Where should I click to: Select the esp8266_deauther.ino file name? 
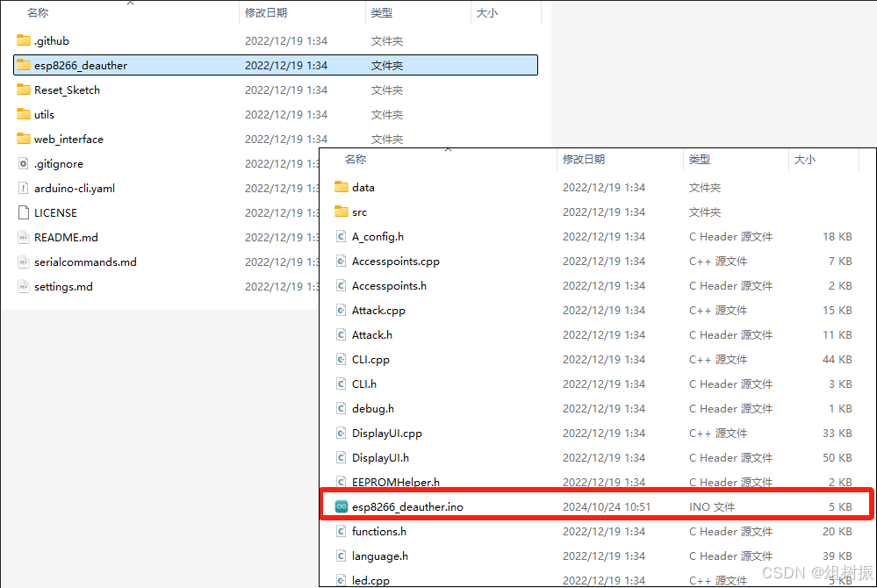click(x=407, y=507)
